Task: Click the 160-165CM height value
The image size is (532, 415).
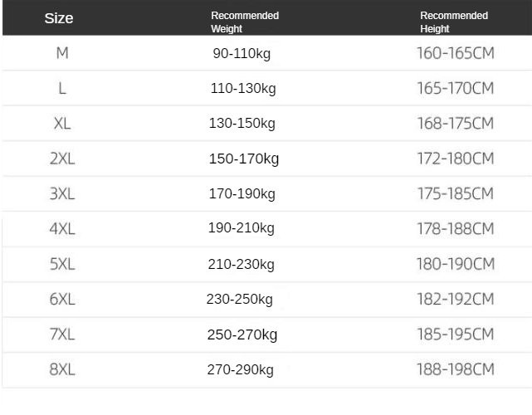Action: click(x=456, y=53)
